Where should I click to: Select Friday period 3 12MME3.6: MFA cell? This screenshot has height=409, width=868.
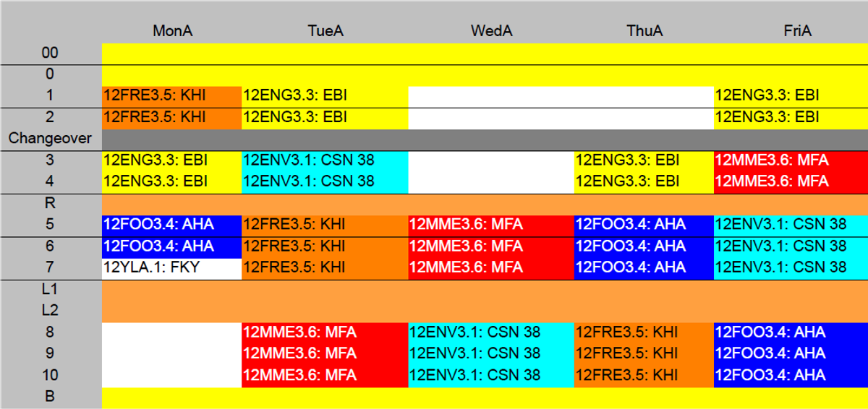click(x=791, y=160)
